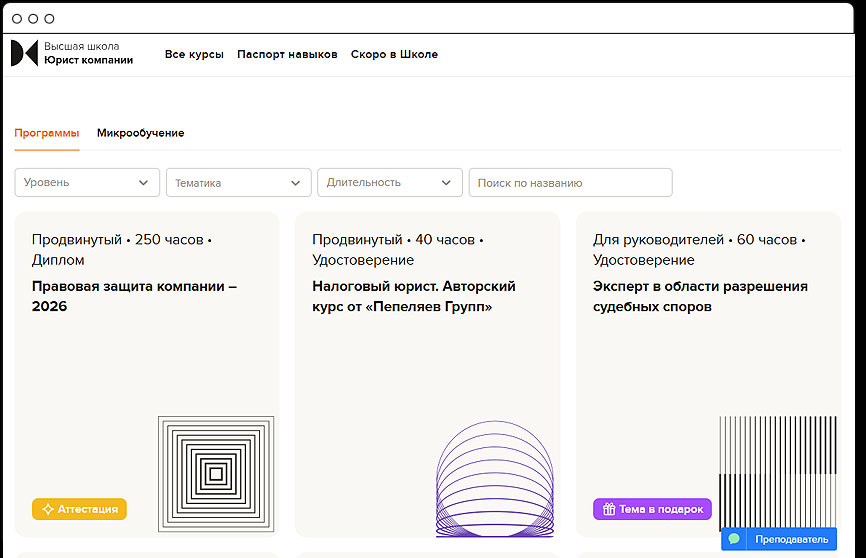Image resolution: width=866 pixels, height=558 pixels.
Task: Click the star icon in Аттестация badge
Action: click(48, 509)
